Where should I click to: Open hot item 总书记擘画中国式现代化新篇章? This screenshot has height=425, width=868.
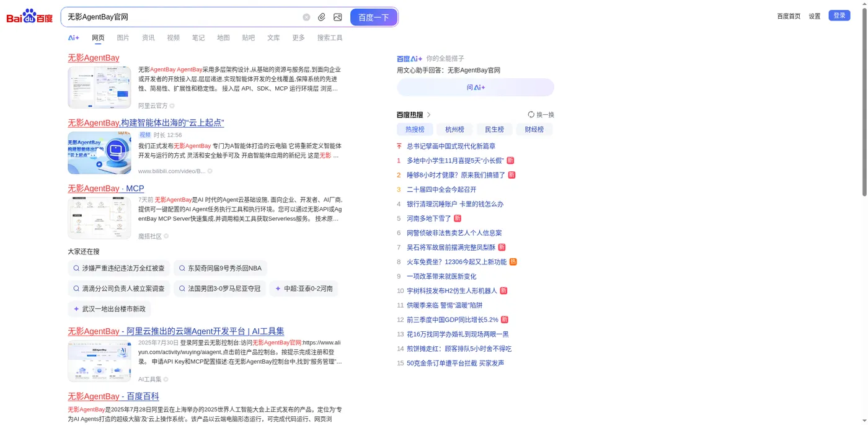coord(451,146)
